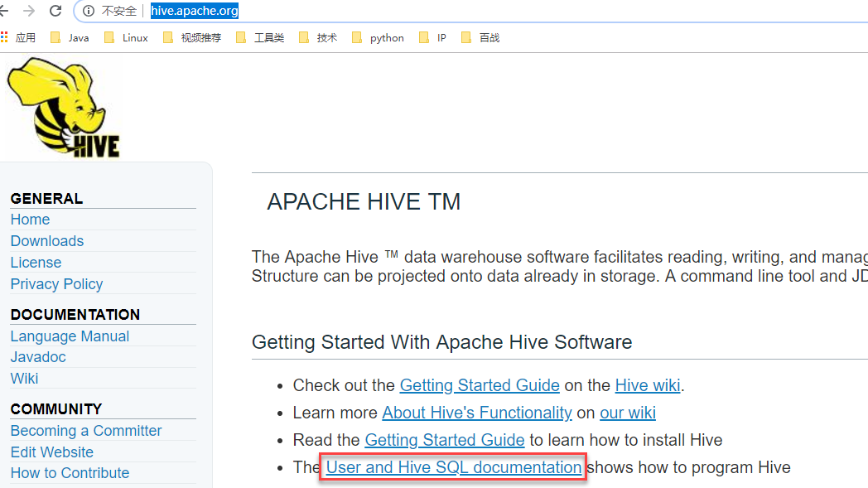
Task: Open the Downloads page
Action: [46, 240]
